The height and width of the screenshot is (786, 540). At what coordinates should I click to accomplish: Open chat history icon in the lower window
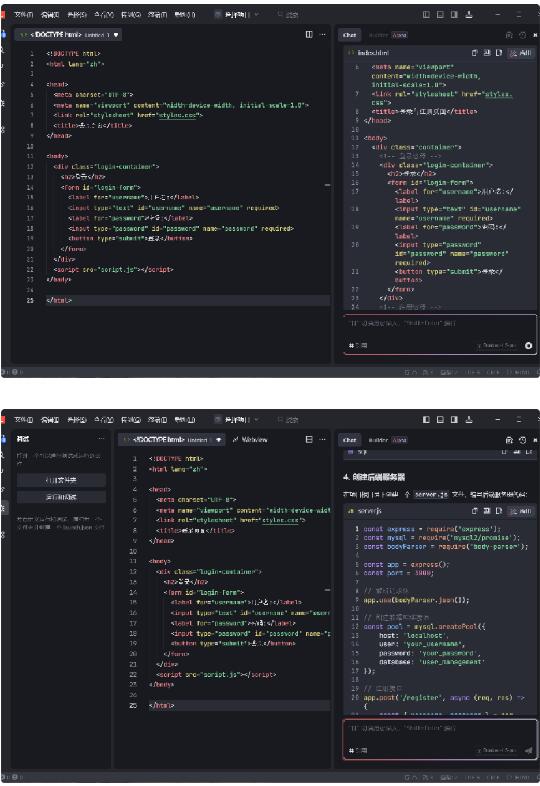[x=522, y=440]
